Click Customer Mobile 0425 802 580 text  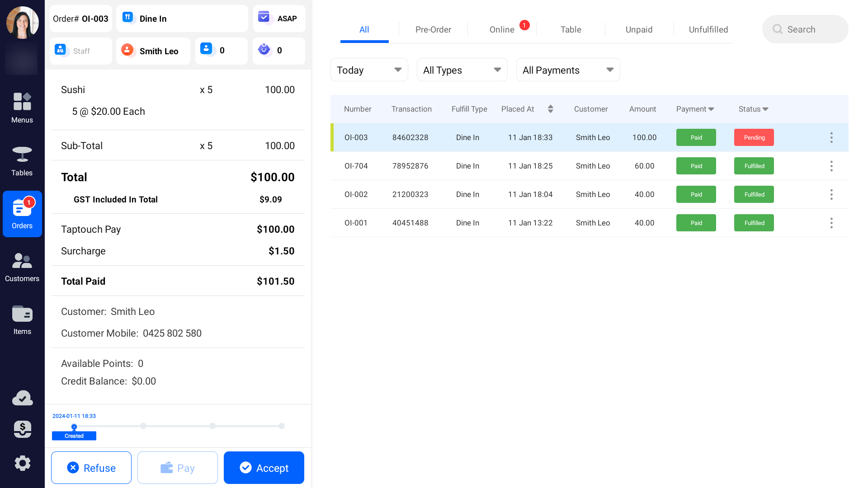point(131,333)
